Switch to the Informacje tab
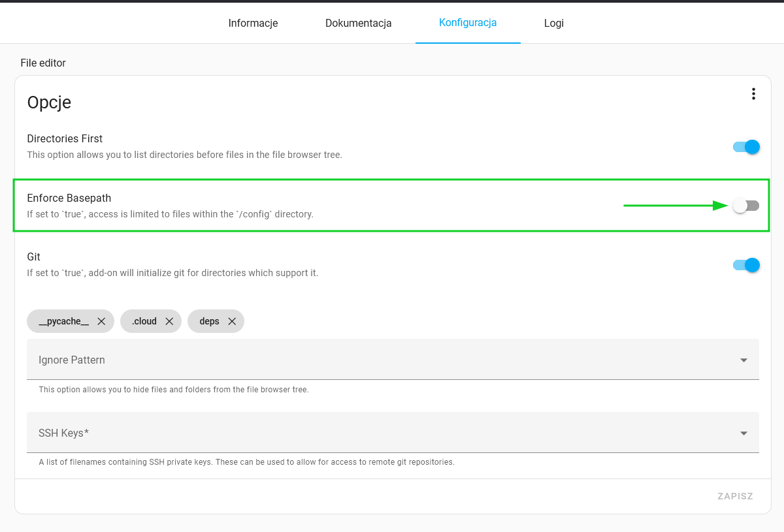The image size is (784, 532). click(253, 23)
